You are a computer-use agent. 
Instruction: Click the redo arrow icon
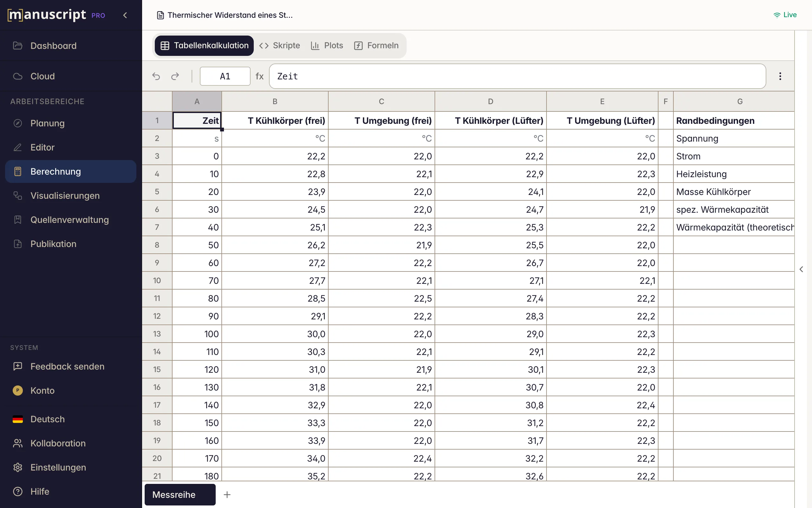pos(175,76)
